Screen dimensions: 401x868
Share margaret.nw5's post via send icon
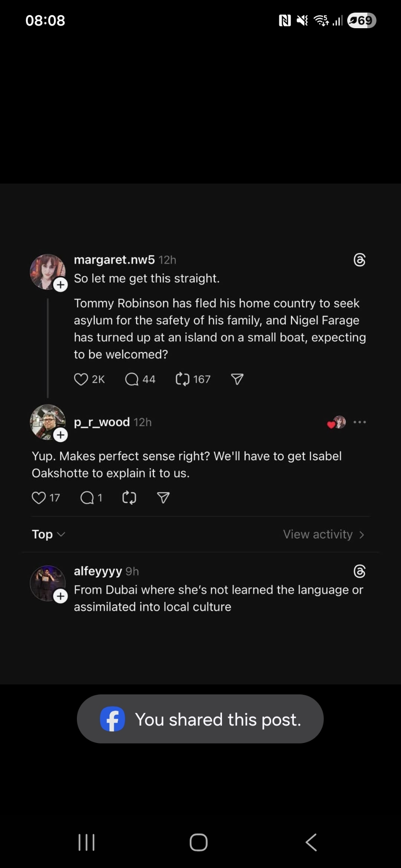click(x=237, y=379)
